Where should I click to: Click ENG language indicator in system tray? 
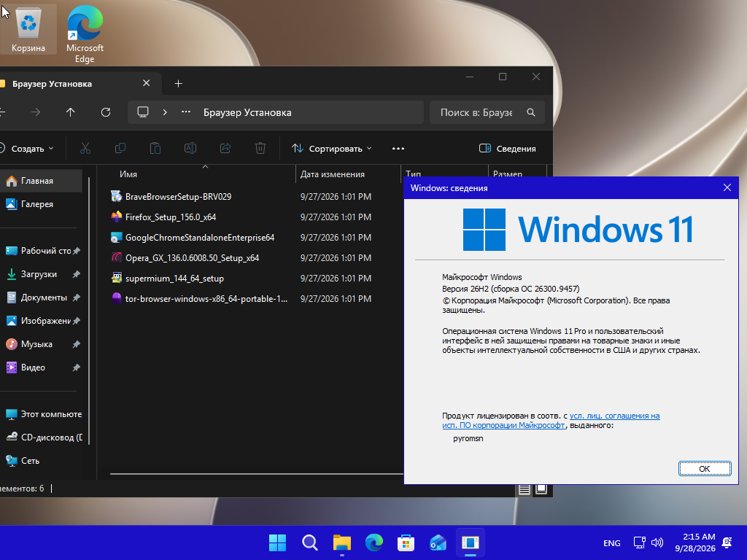[612, 543]
